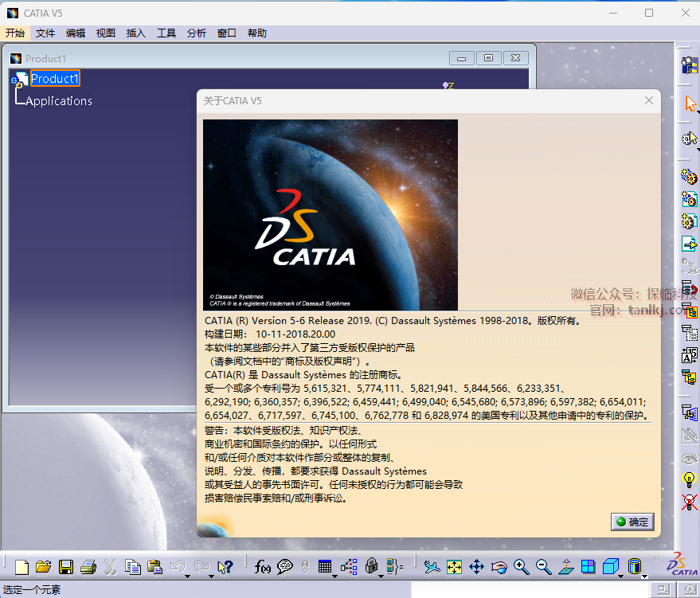Image resolution: width=700 pixels, height=598 pixels.
Task: Activate the Pan view tool
Action: click(476, 567)
